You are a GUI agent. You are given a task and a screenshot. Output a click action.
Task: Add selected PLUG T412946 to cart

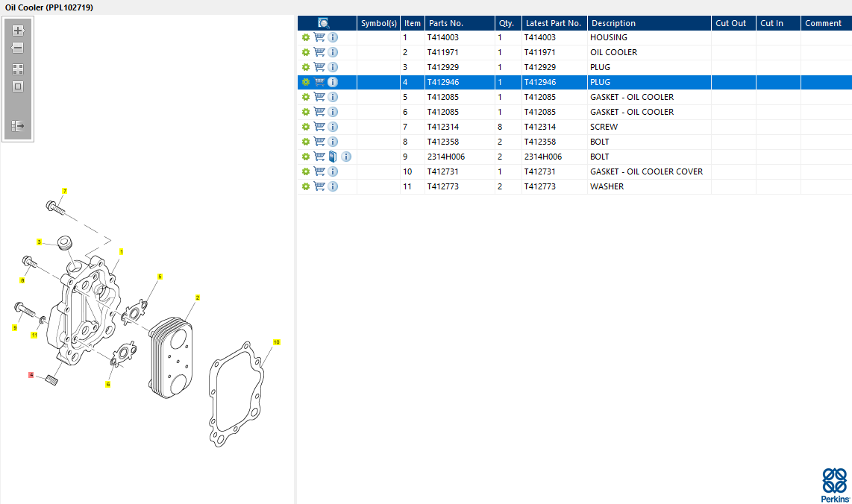pos(319,82)
